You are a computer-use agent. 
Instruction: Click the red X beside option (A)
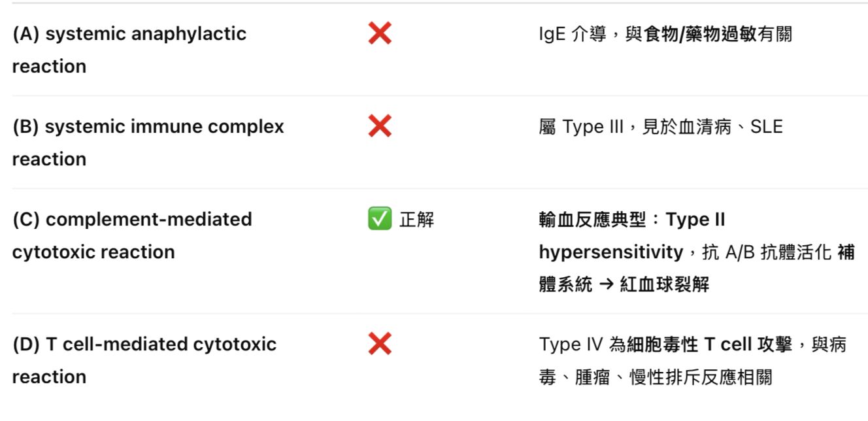click(x=380, y=33)
